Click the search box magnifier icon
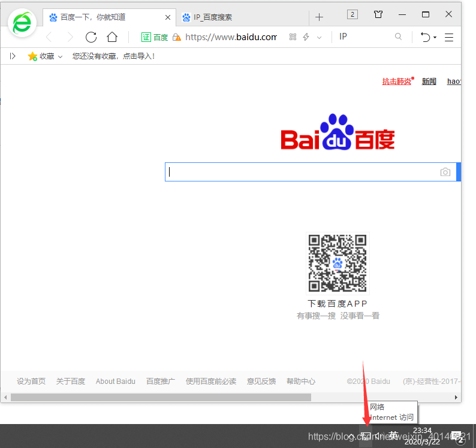This screenshot has height=448, width=476. pyautogui.click(x=398, y=37)
